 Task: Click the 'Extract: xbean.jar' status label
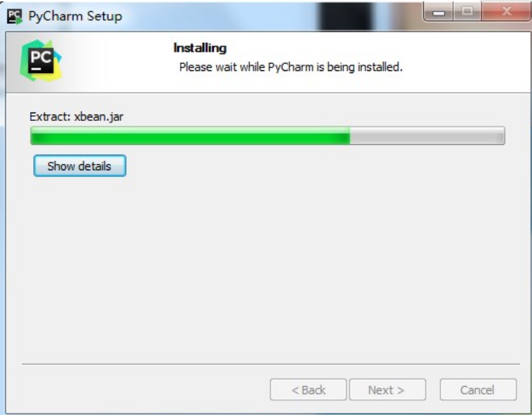click(x=76, y=117)
